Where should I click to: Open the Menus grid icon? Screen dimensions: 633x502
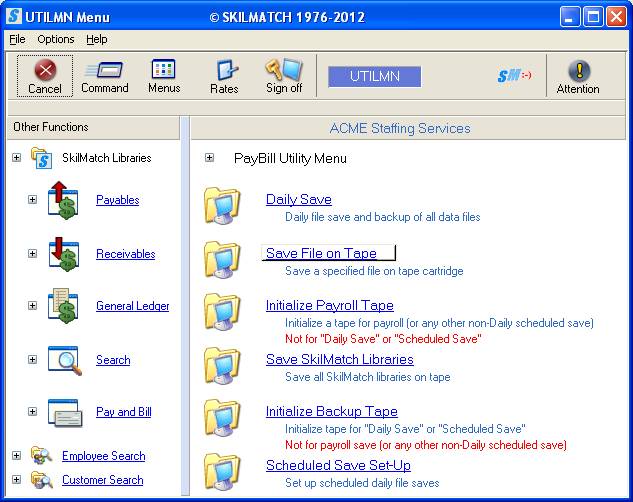[163, 69]
